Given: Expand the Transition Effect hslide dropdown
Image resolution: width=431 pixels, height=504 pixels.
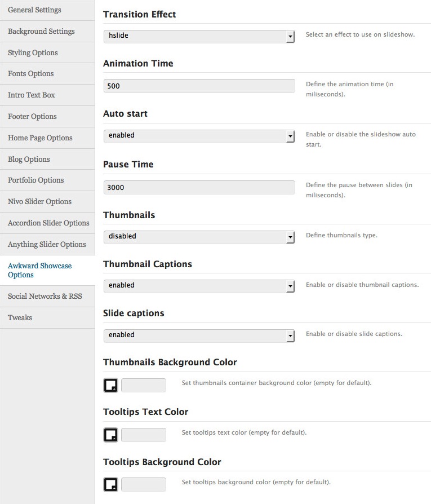Looking at the screenshot, I should tap(199, 36).
